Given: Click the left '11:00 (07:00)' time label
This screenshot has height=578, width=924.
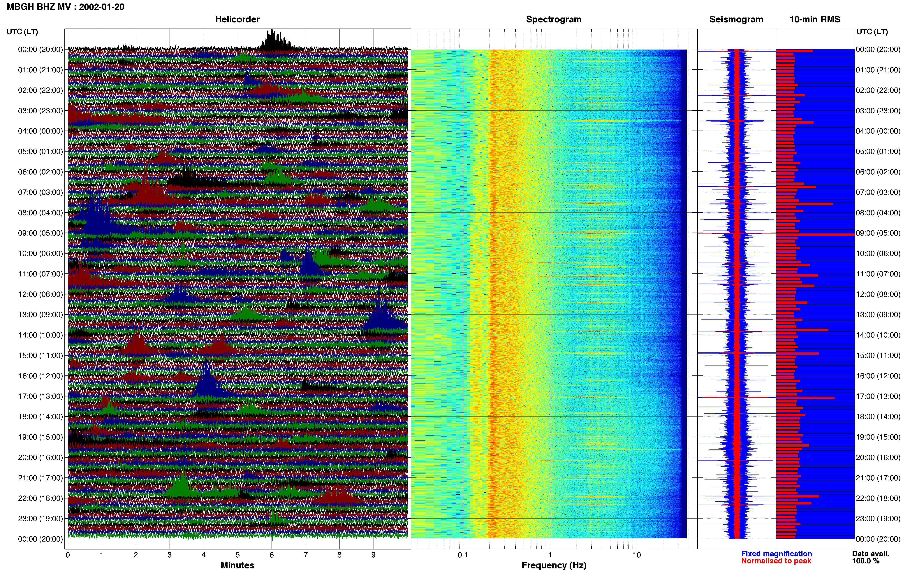Looking at the screenshot, I should coord(41,274).
